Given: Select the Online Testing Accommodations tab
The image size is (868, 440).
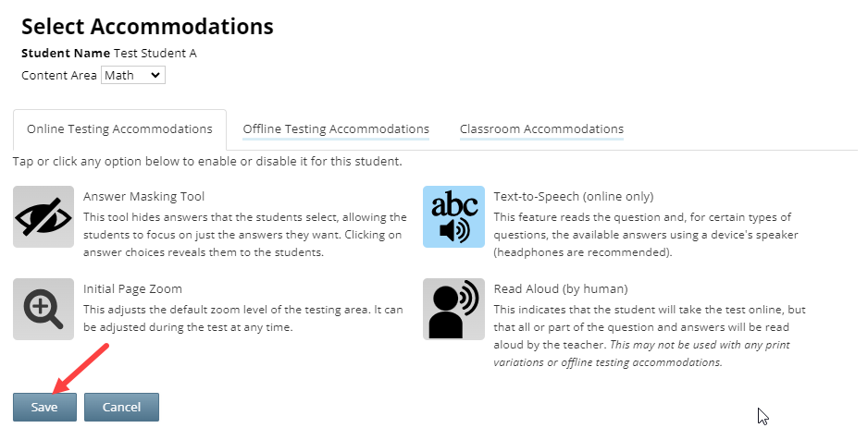Looking at the screenshot, I should [x=119, y=129].
